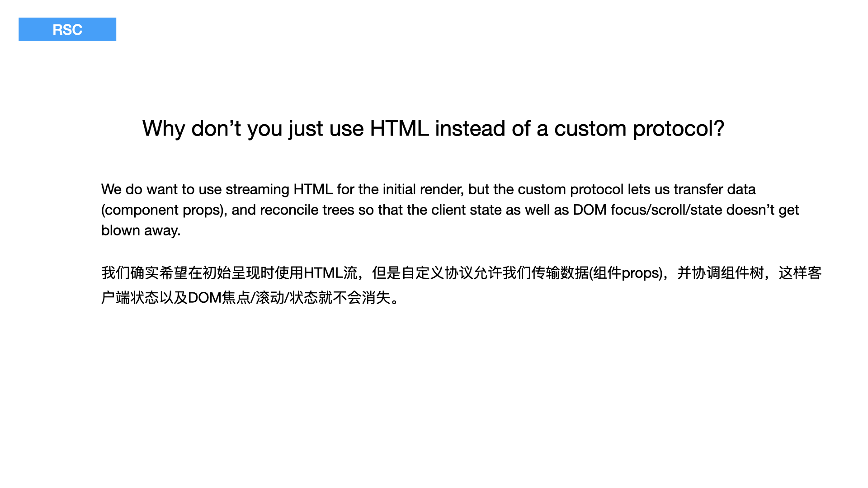Click the blue RSC label box

click(67, 29)
